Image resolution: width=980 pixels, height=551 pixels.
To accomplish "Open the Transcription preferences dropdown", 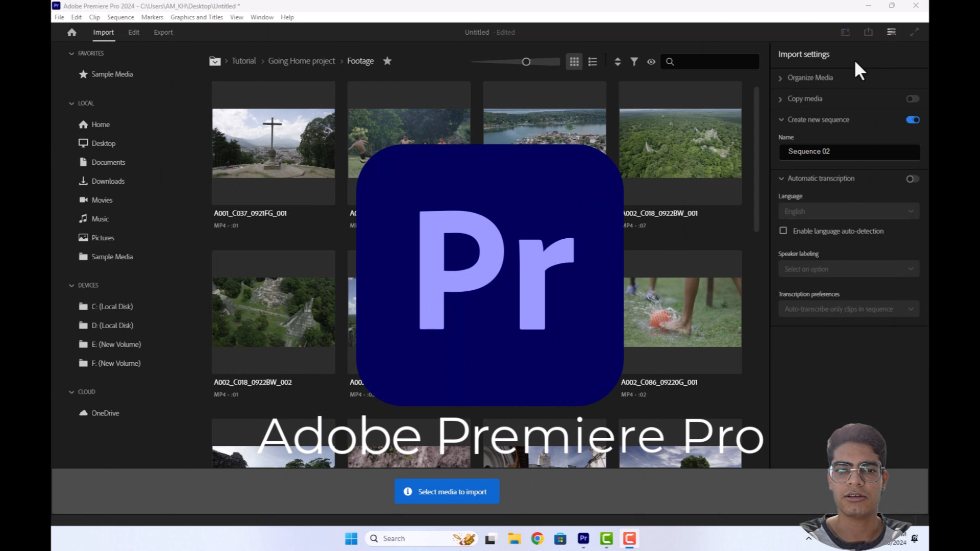I will pyautogui.click(x=849, y=309).
